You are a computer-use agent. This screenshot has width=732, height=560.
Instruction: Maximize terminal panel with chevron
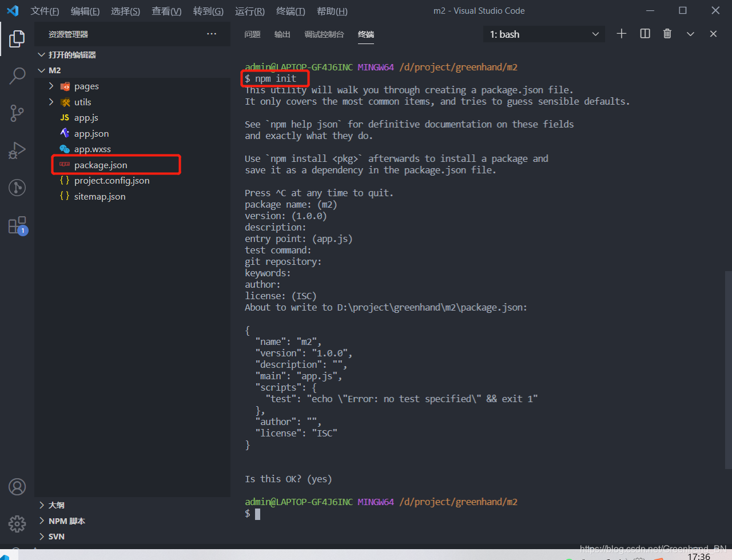(690, 34)
